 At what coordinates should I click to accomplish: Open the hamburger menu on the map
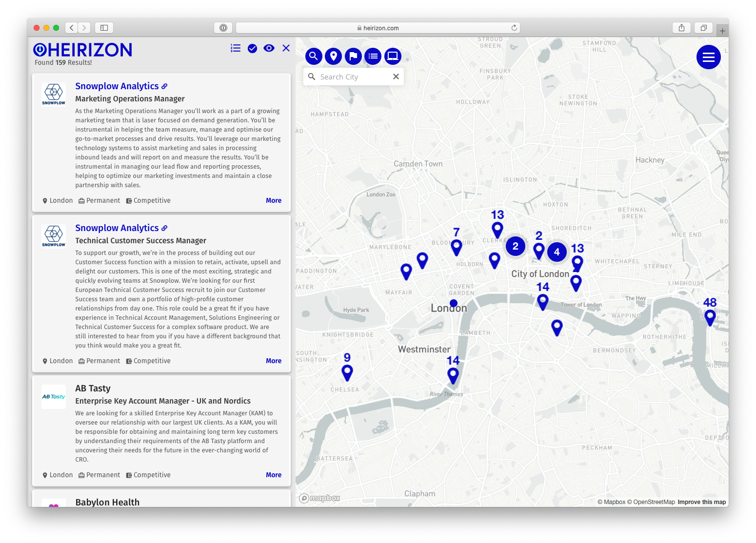(x=709, y=57)
